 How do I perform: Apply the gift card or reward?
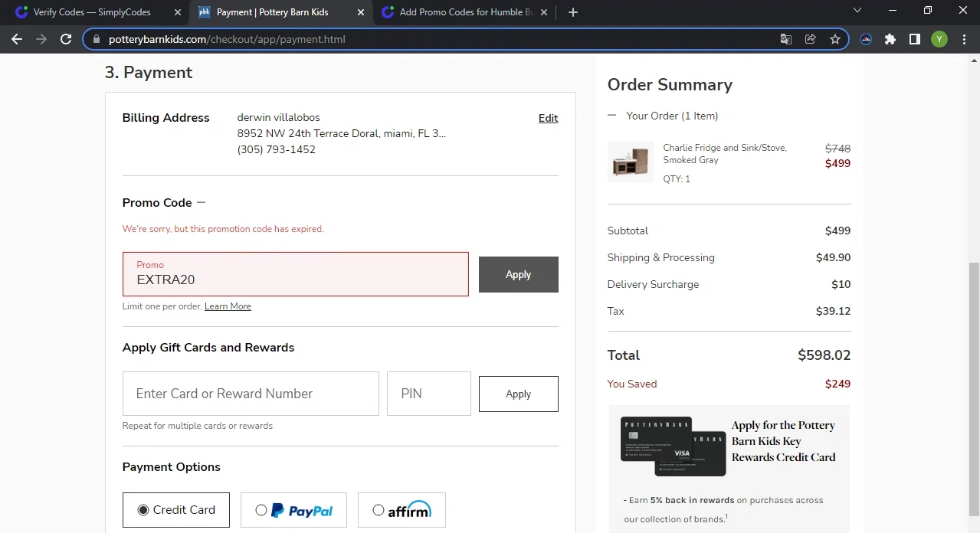[518, 394]
